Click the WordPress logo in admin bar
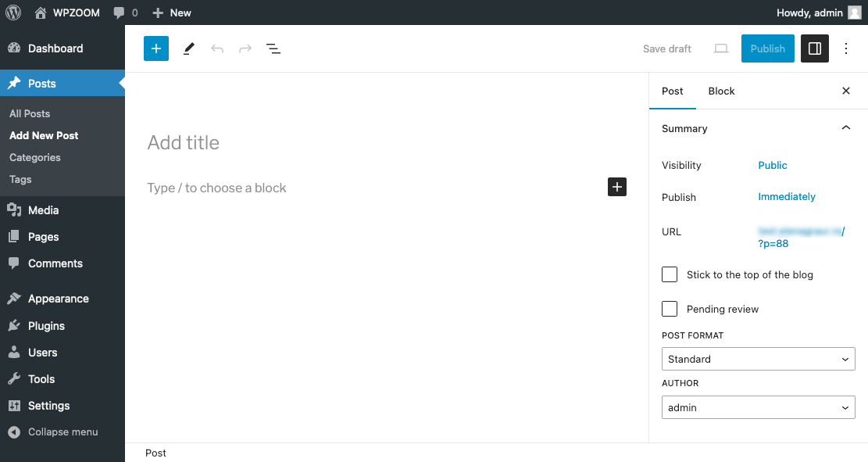 13,13
